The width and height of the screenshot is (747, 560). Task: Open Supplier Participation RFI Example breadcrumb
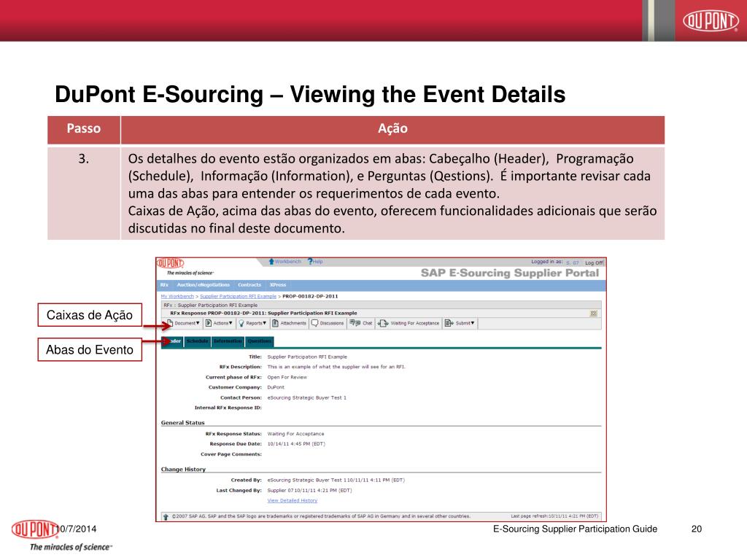[238, 296]
